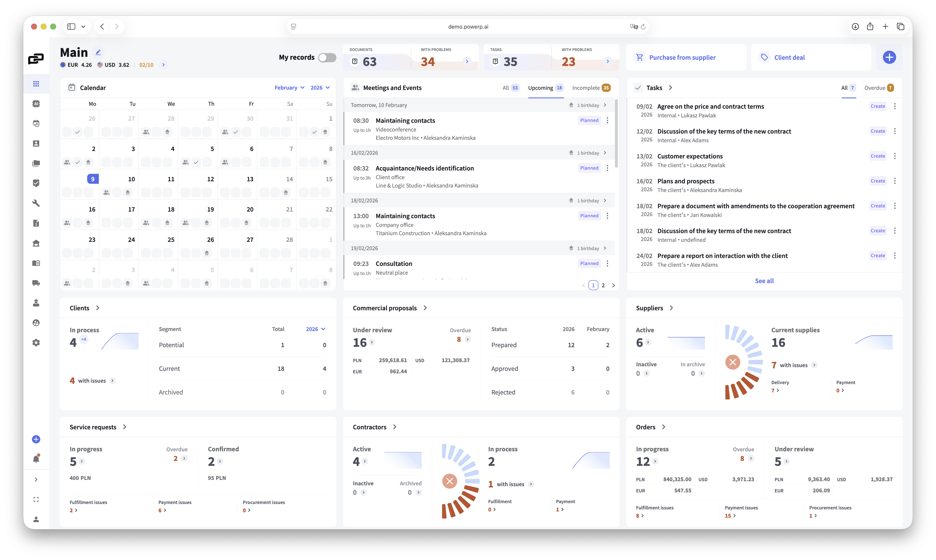Open the AI assistant sidebar icon
The height and width of the screenshot is (560, 936).
point(36,104)
